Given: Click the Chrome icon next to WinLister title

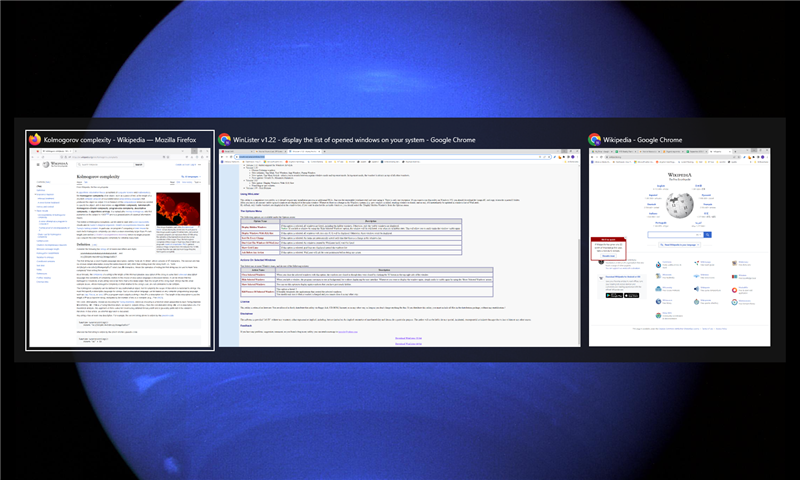Looking at the screenshot, I should 225,140.
